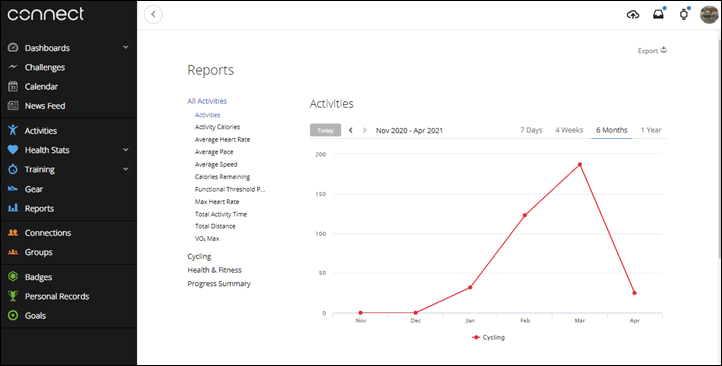Expand the Dashboards menu chevron

pyautogui.click(x=126, y=47)
